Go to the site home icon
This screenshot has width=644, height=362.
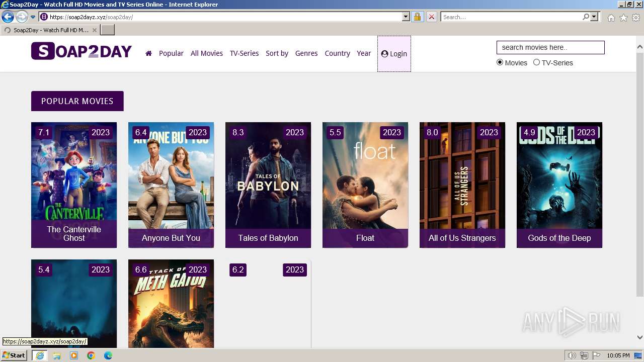tap(148, 53)
